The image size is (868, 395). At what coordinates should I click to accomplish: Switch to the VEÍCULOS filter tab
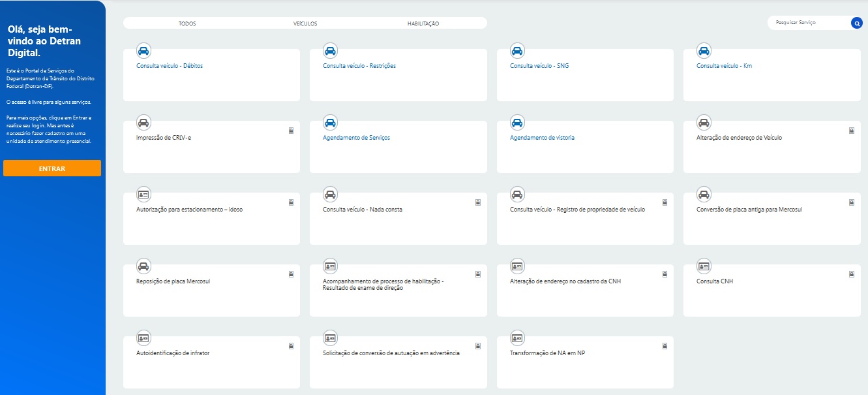[x=305, y=24]
